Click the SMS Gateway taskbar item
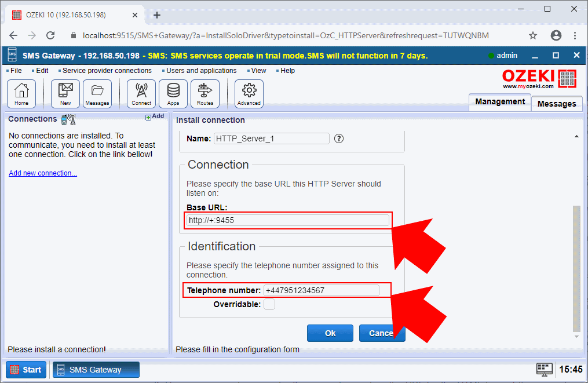 [x=96, y=370]
